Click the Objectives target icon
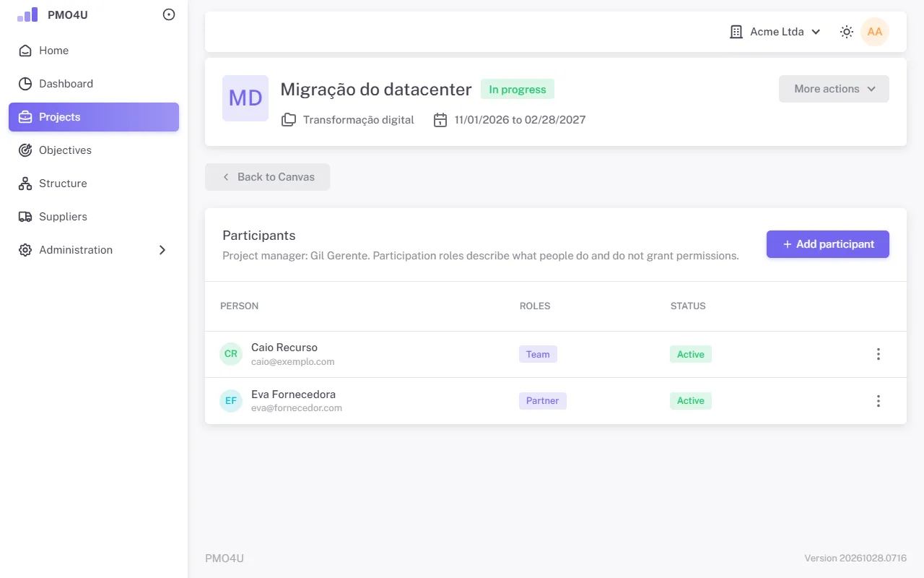This screenshot has width=924, height=578. point(25,150)
